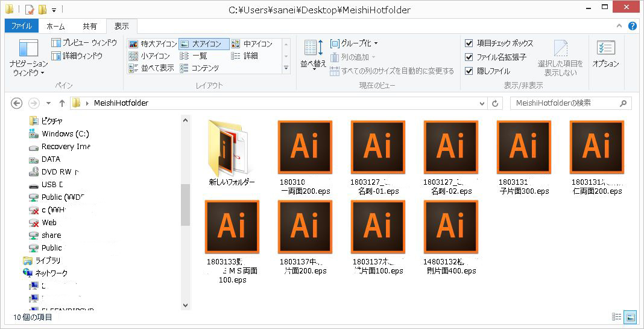The image size is (644, 329).
Task: Collapse the ribbon with the chevron
Action: [x=619, y=26]
